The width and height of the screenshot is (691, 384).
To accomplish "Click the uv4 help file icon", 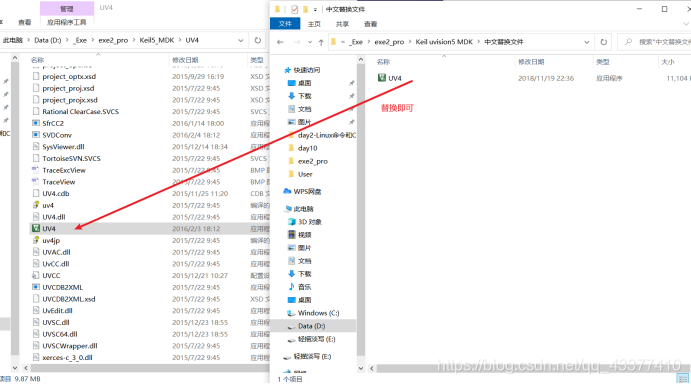I will 36,205.
